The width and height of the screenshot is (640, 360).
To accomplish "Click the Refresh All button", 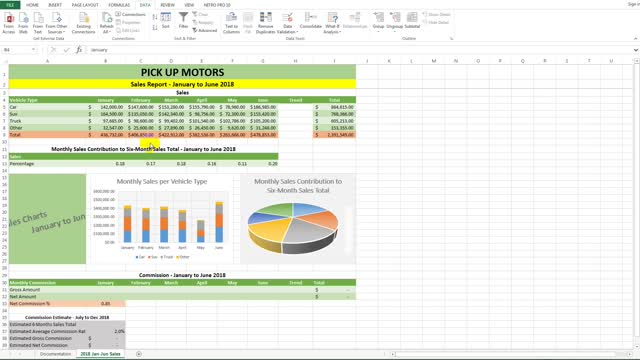I will click(x=107, y=22).
